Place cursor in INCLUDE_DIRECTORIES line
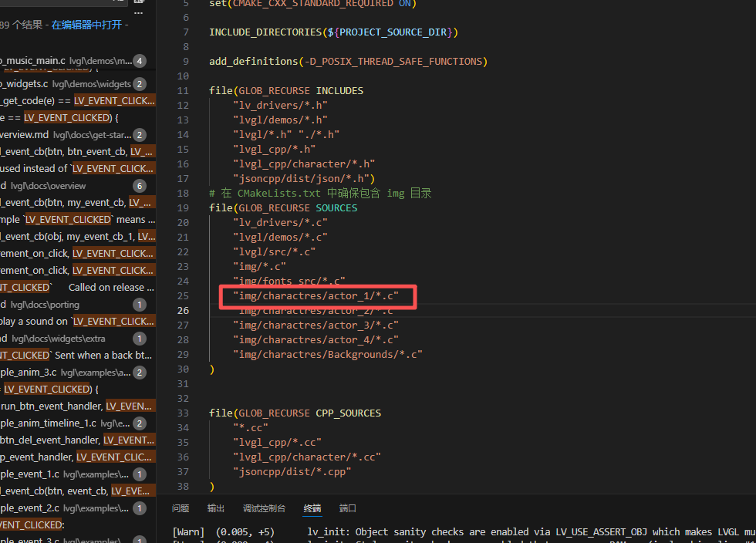Screen dimensions: 756x543 click(x=333, y=32)
